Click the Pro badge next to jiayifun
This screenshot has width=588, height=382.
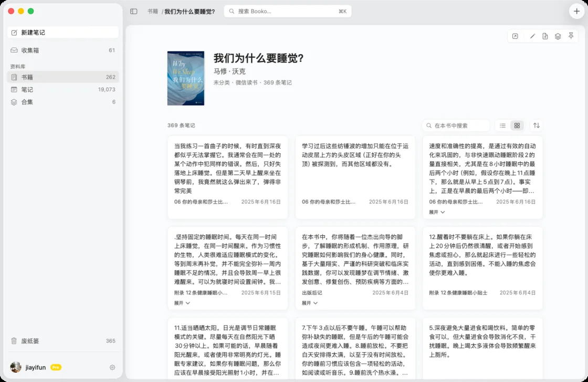click(x=56, y=367)
